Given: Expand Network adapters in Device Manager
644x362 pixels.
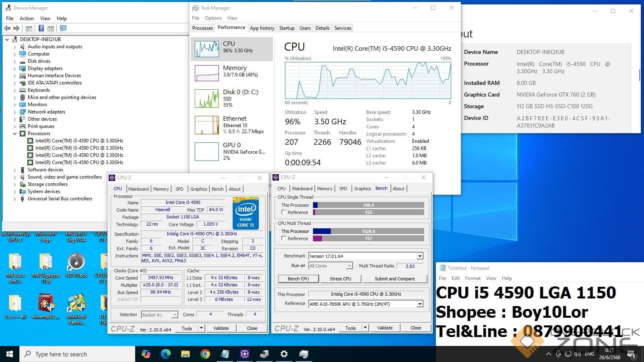Looking at the screenshot, I should [15, 112].
